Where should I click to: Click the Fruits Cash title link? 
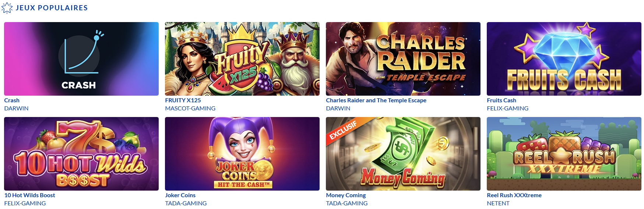pos(502,100)
